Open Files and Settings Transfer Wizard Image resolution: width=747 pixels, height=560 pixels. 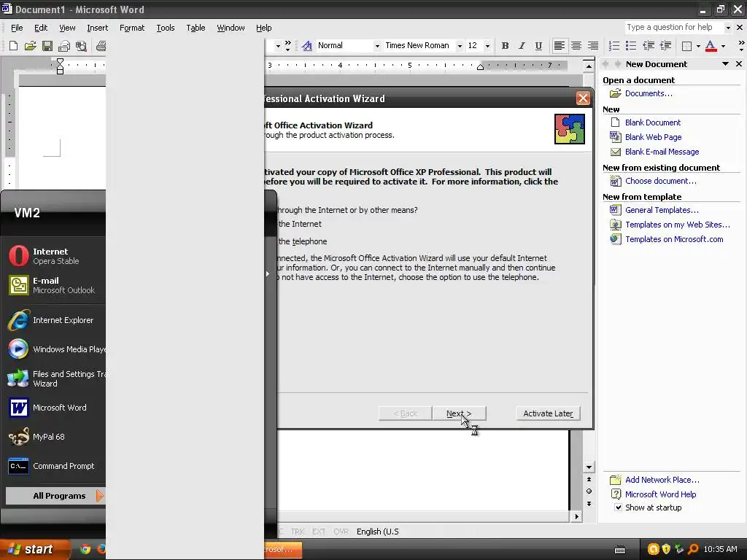coord(55,378)
